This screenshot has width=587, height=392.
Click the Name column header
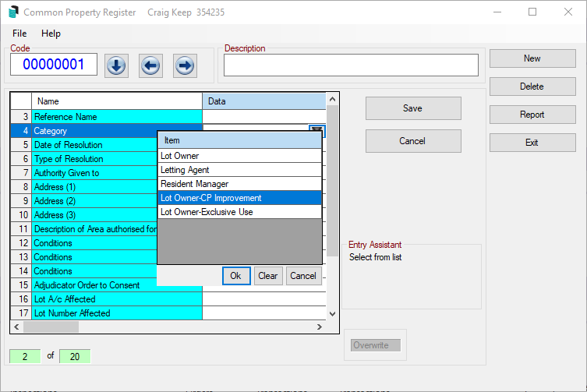click(117, 101)
